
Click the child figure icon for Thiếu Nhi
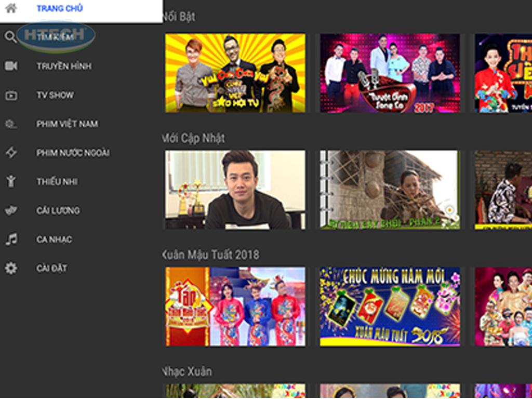pos(11,181)
